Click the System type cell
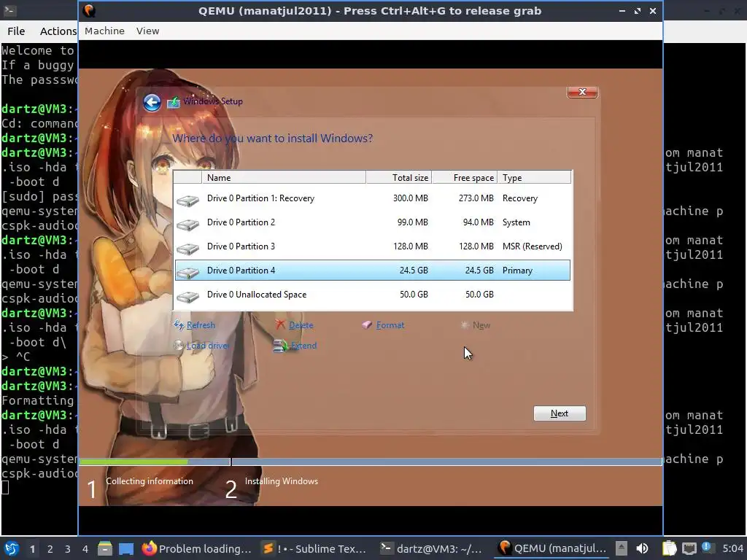The width and height of the screenshot is (747, 560). tap(516, 222)
